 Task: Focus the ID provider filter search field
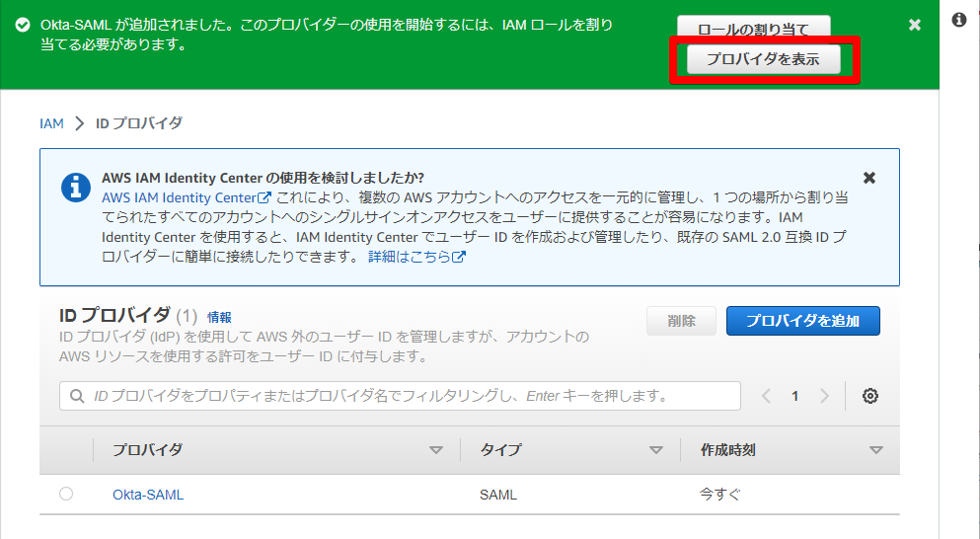tap(405, 396)
